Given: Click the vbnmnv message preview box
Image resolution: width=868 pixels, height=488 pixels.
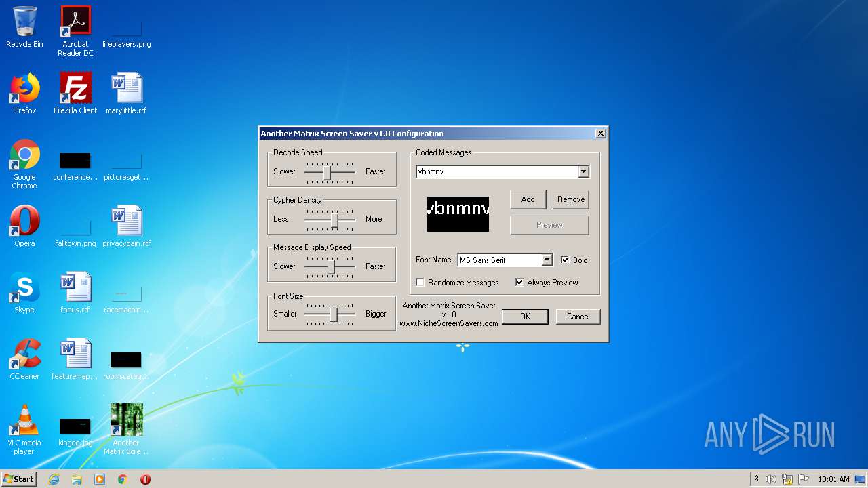Looking at the screenshot, I should click(458, 214).
